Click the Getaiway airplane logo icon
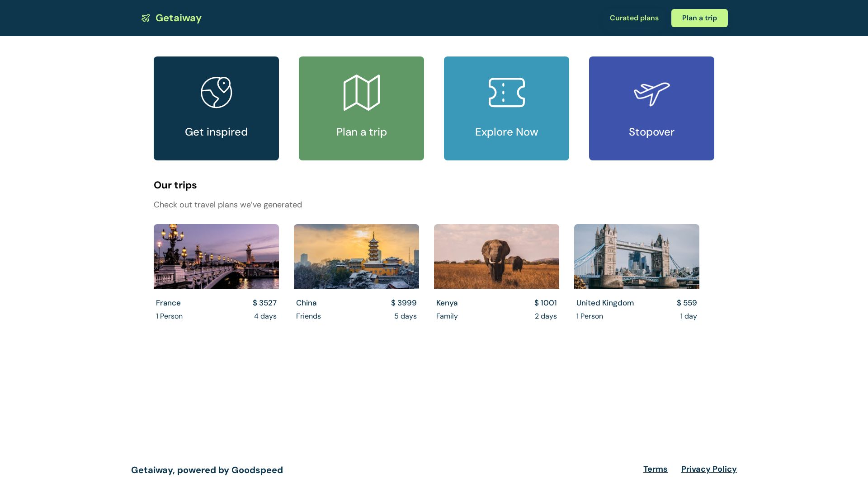The width and height of the screenshot is (868, 488). point(146,18)
